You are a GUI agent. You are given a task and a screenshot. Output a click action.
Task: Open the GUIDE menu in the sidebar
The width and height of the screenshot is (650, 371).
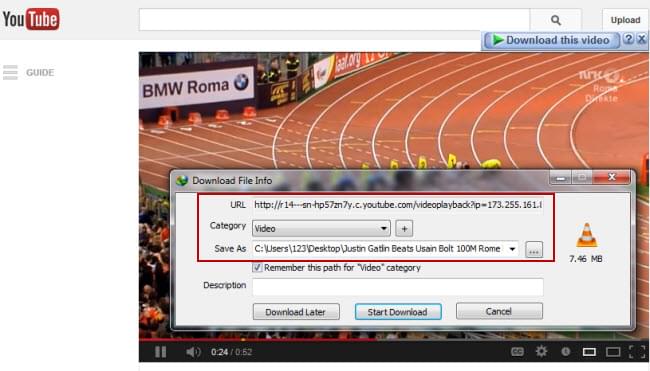(x=28, y=73)
